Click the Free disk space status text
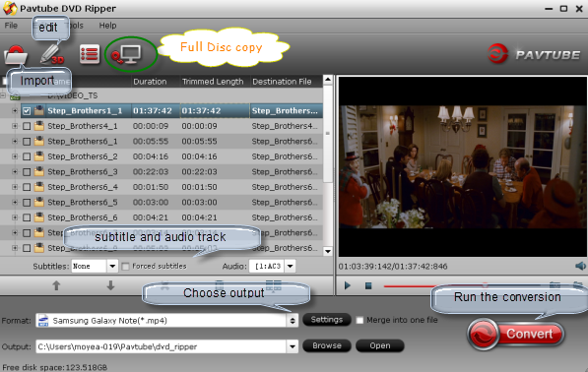The image size is (588, 372). [x=55, y=367]
